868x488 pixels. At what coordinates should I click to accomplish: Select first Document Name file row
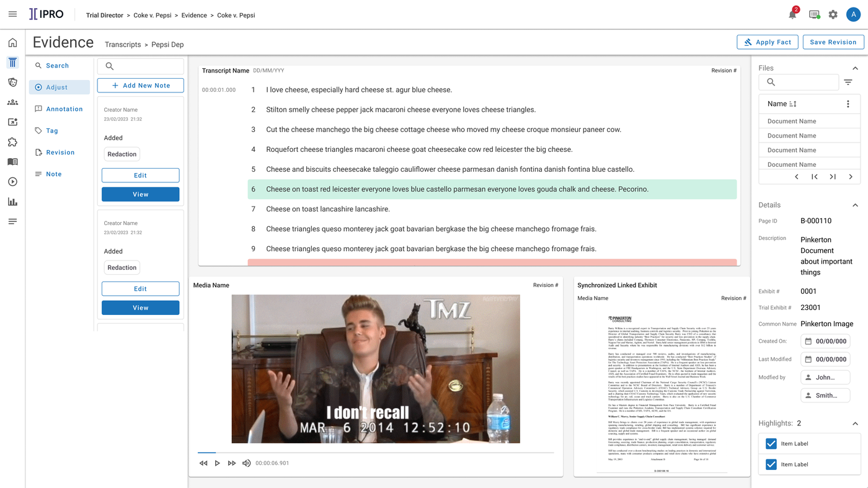click(810, 122)
